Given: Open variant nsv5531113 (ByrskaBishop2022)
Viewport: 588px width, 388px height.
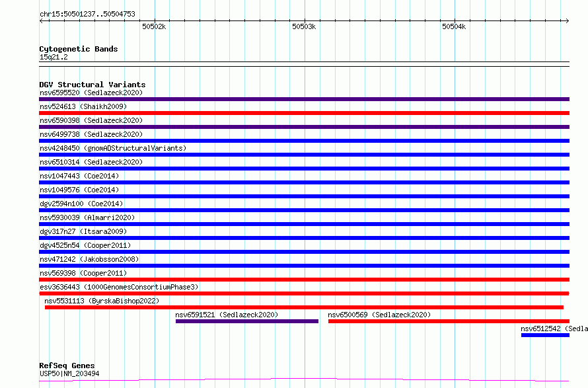Looking at the screenshot, I should 102,301.
